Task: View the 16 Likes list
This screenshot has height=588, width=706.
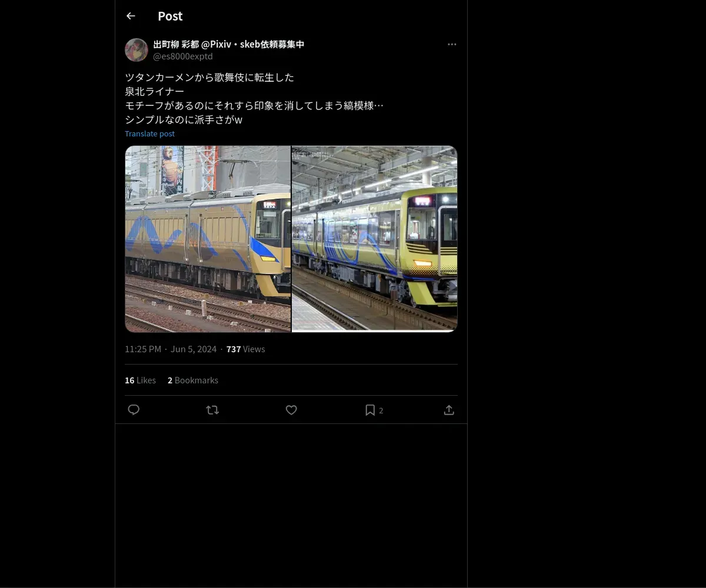Action: coord(140,380)
